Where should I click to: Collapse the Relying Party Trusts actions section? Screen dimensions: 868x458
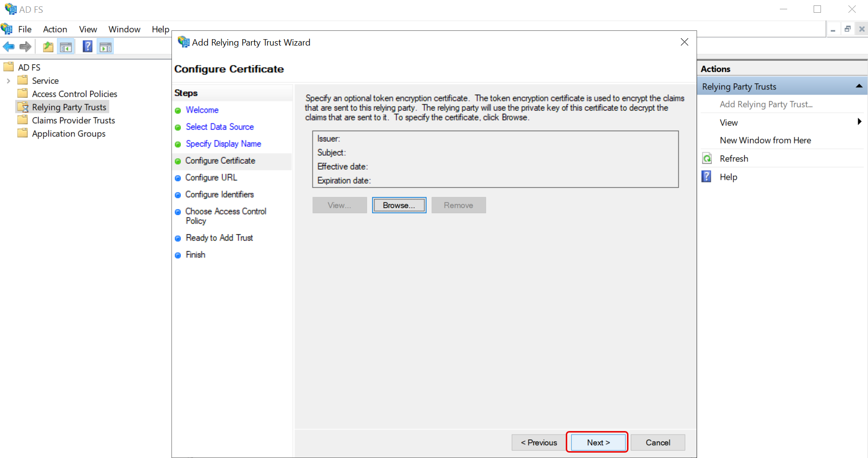(859, 86)
